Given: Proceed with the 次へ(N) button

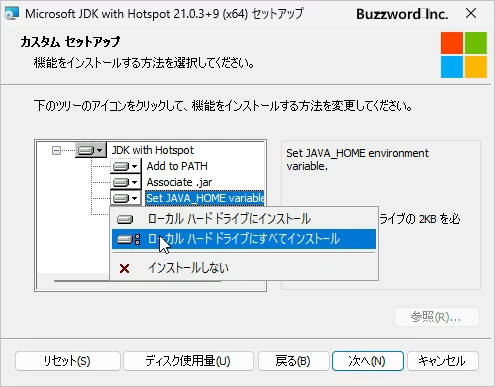Looking at the screenshot, I should pos(368,361).
